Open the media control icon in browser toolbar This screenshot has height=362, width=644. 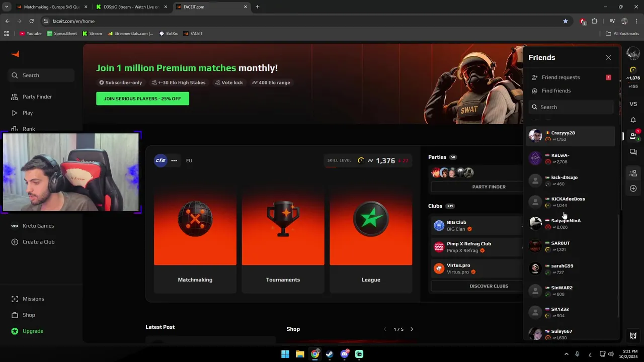click(x=612, y=21)
